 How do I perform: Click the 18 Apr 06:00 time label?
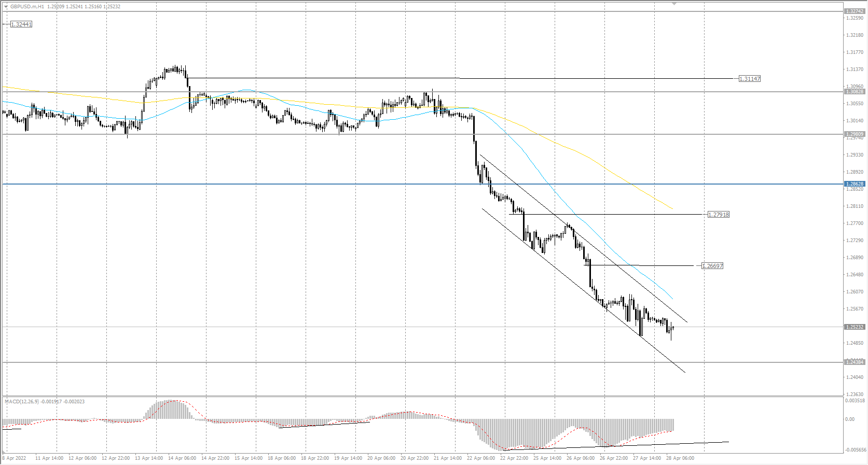(282, 458)
